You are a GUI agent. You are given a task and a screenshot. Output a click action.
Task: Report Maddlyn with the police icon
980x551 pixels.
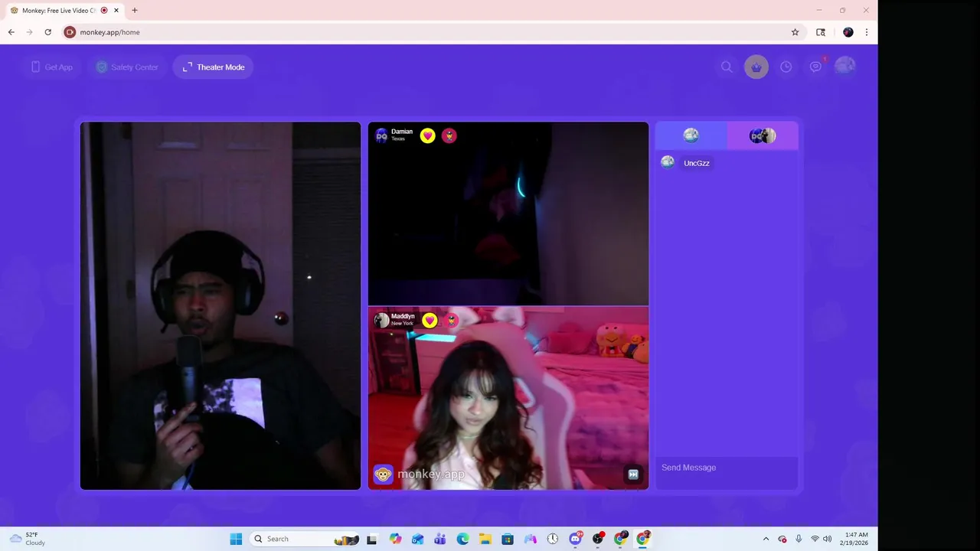(x=452, y=321)
